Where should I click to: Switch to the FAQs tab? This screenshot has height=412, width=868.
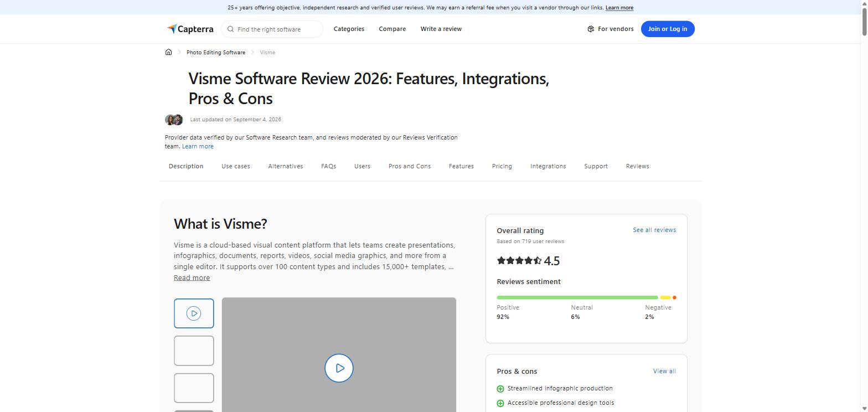pos(328,166)
